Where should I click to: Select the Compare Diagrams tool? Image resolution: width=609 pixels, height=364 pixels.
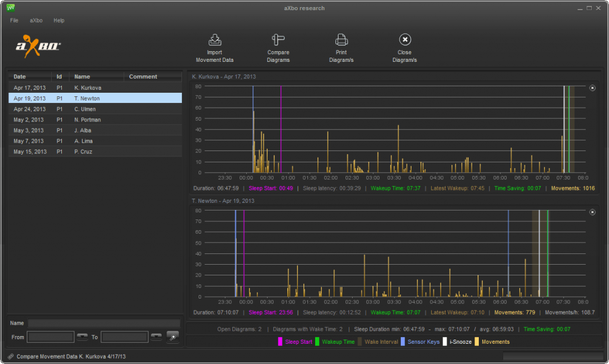click(278, 42)
